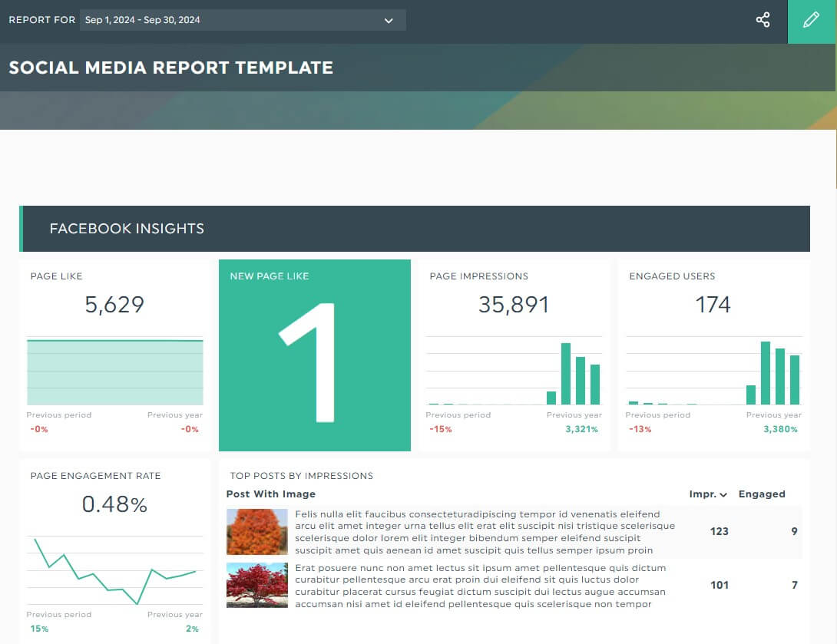Click engaged count 7 in posts table

[x=794, y=586]
